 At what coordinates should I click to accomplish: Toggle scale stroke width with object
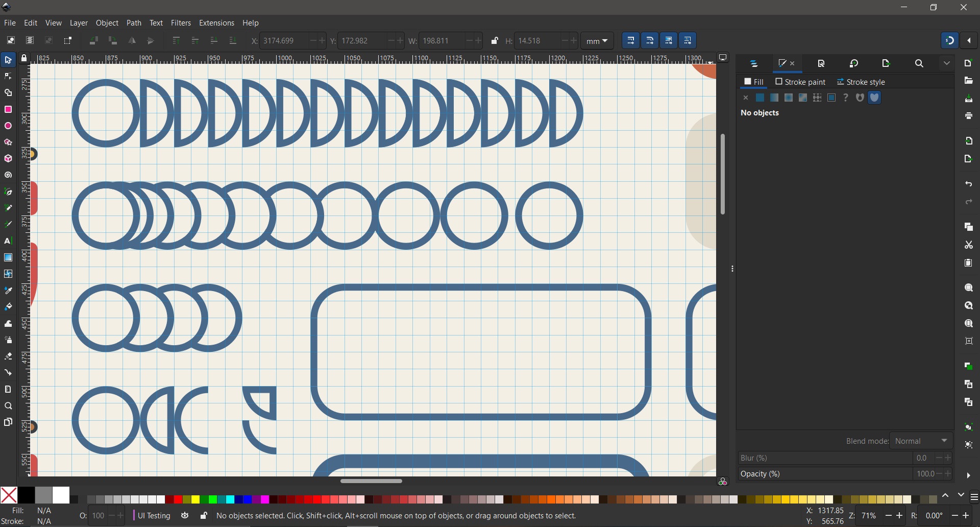pyautogui.click(x=631, y=40)
